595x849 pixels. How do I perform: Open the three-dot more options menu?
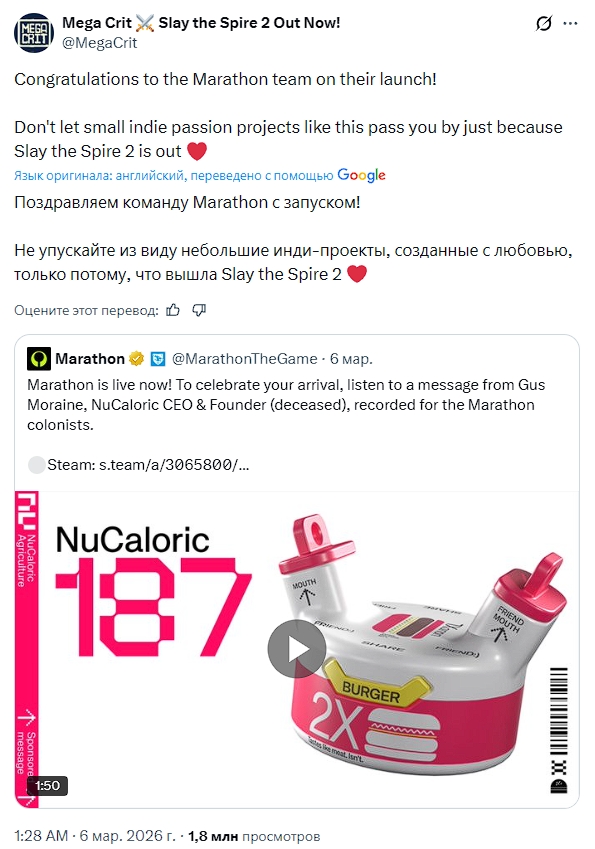(x=570, y=24)
